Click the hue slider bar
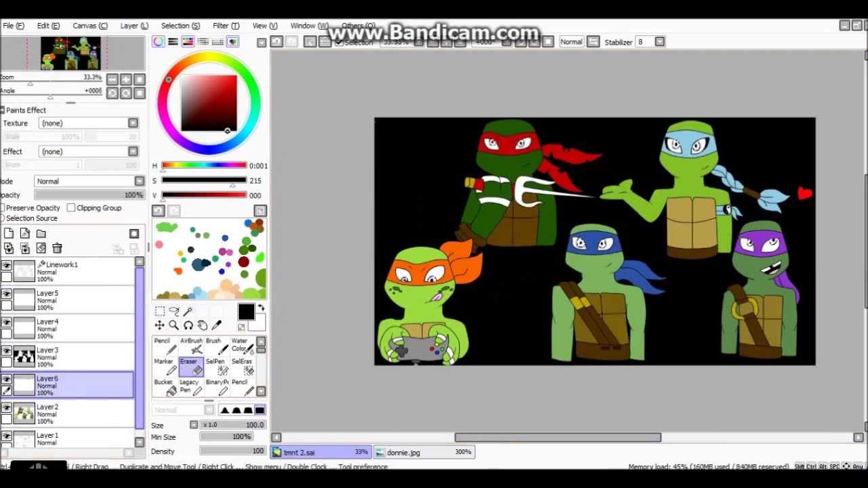The width and height of the screenshot is (868, 488). tap(203, 165)
